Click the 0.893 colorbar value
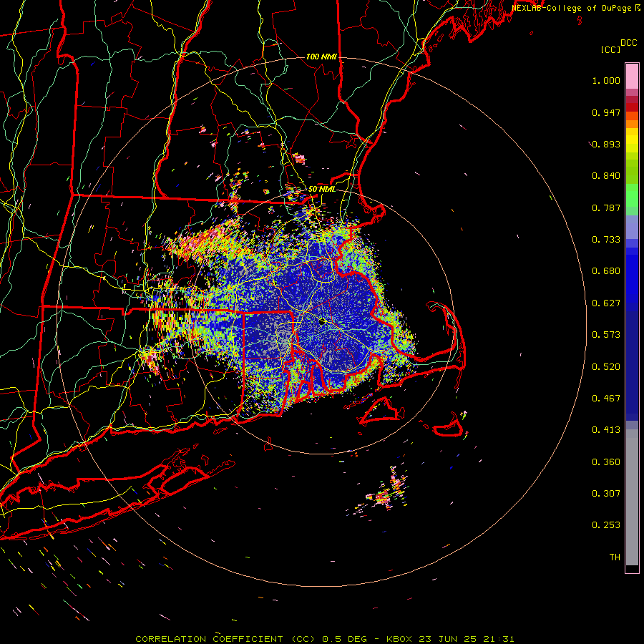This screenshot has width=644, height=644. click(x=606, y=144)
